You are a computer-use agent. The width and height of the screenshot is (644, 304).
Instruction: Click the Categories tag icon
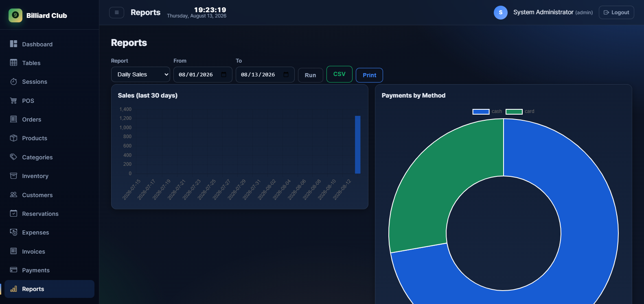click(13, 157)
